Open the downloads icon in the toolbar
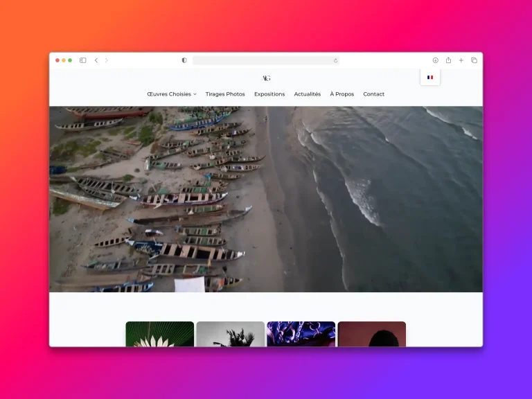 point(436,60)
